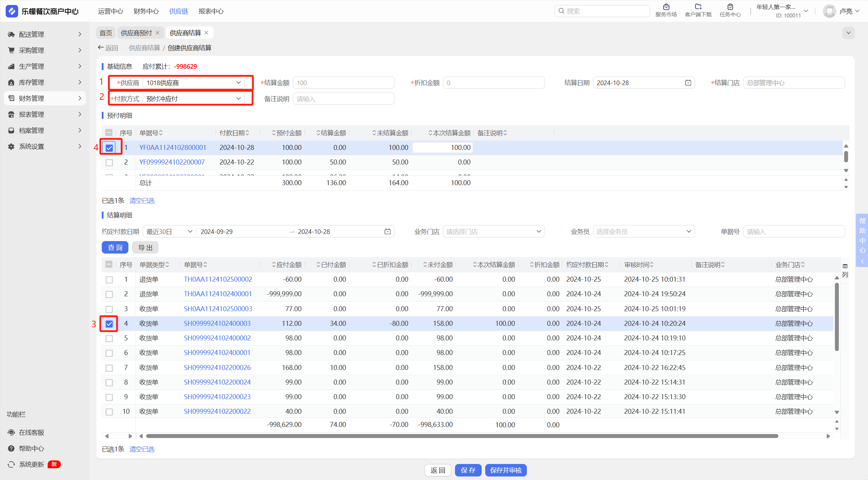Check the box for YF0999924102200007
This screenshot has height=480, width=868.
tap(109, 162)
